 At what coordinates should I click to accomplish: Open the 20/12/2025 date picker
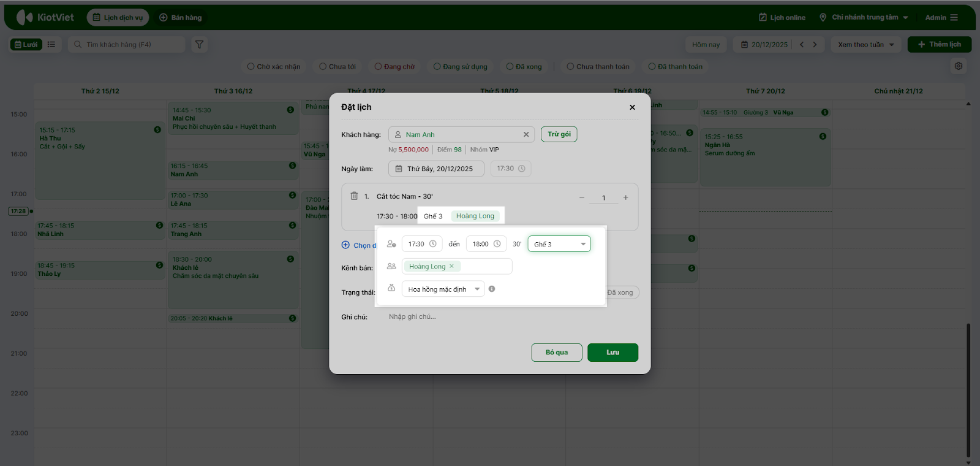(764, 44)
